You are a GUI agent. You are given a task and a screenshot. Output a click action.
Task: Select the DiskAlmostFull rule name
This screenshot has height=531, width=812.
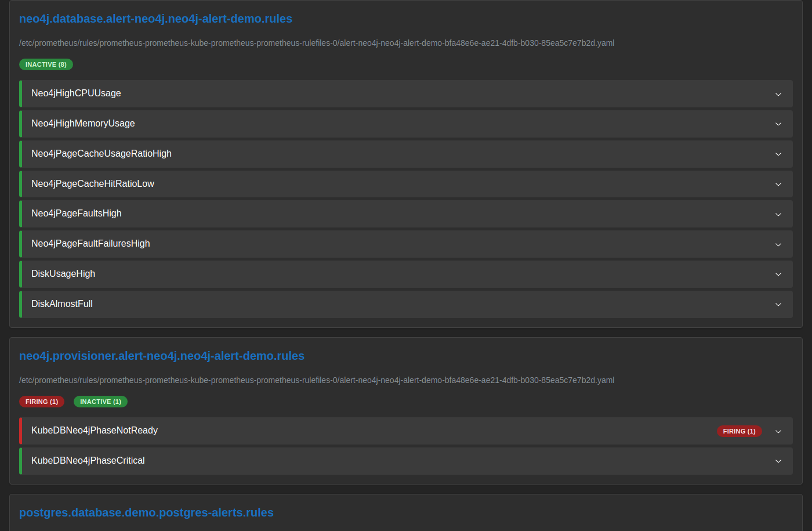[x=62, y=304]
